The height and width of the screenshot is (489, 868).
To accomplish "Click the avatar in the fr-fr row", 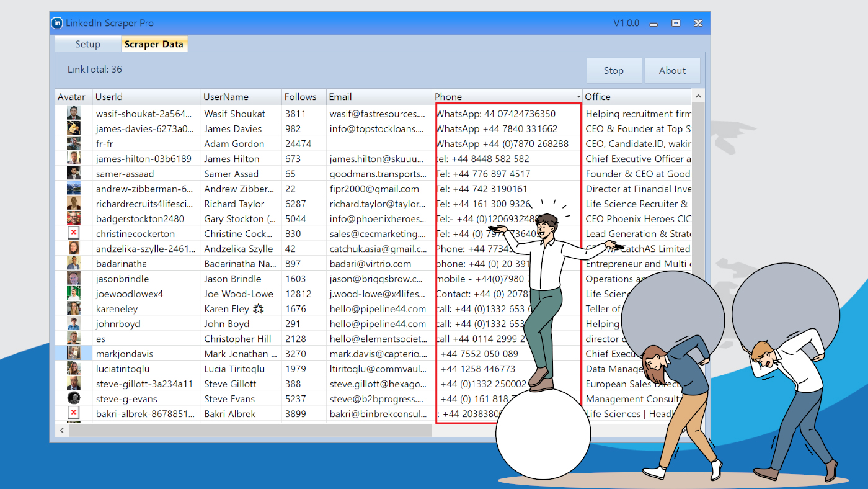I will (74, 143).
